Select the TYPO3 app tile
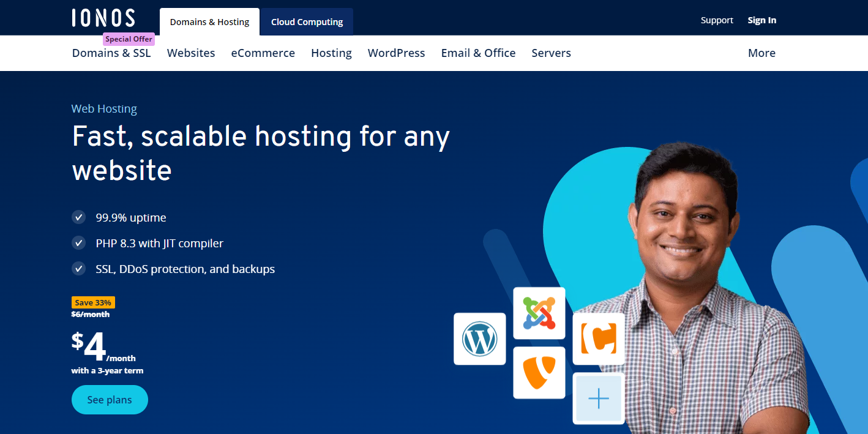 (x=539, y=373)
